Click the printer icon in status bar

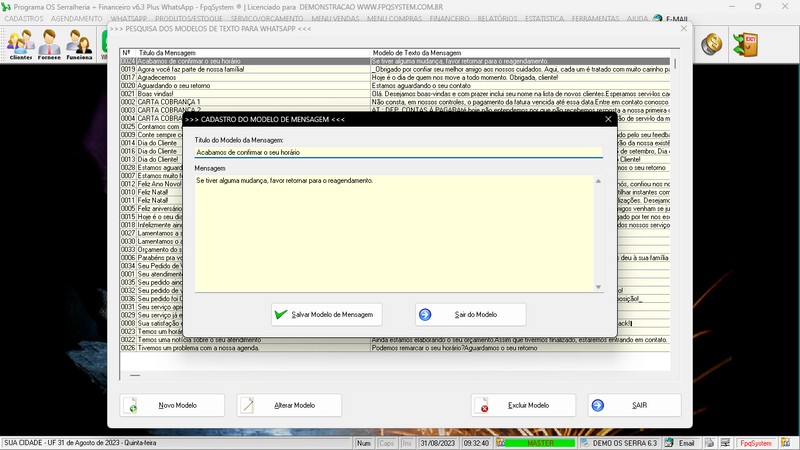[x=709, y=443]
